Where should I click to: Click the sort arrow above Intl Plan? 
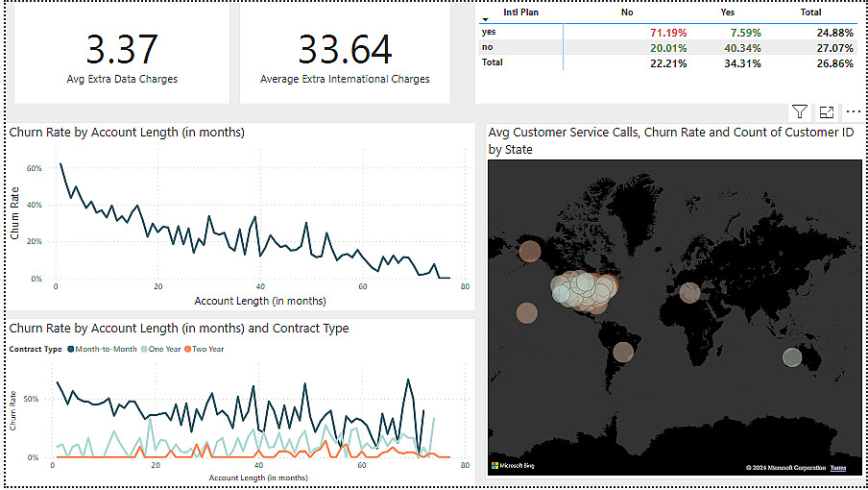[485, 19]
